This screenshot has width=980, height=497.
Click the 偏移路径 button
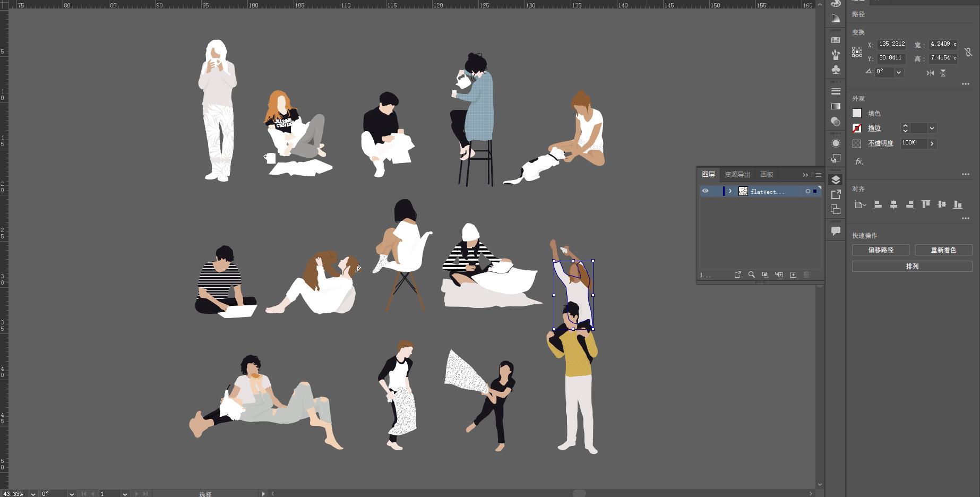(x=881, y=250)
